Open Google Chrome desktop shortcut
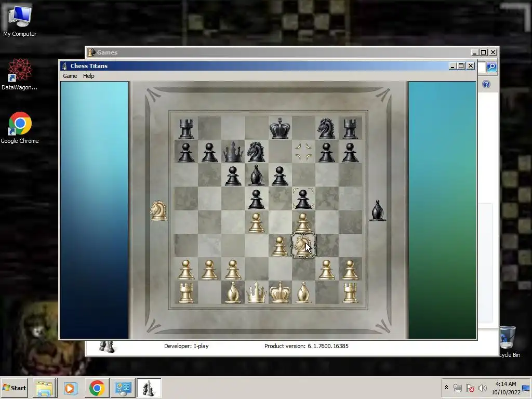Screen dimensions: 532x399 click(20, 128)
